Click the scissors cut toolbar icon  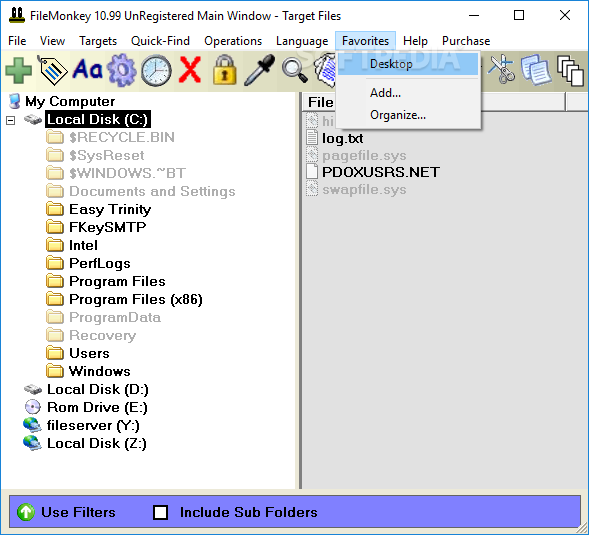(502, 69)
